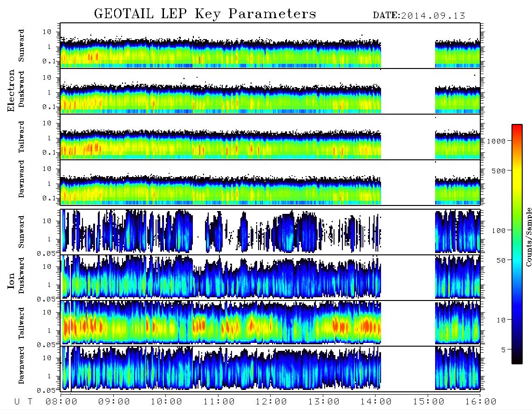Click the Ion Dawnward panel label
Viewport: 532px width, 410px height.
[21, 365]
